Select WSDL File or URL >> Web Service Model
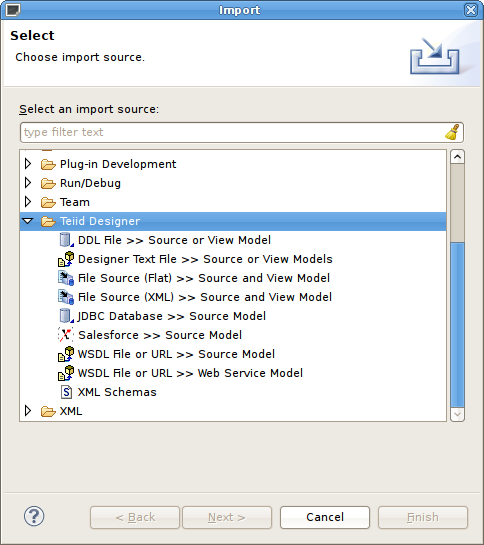 tap(180, 373)
